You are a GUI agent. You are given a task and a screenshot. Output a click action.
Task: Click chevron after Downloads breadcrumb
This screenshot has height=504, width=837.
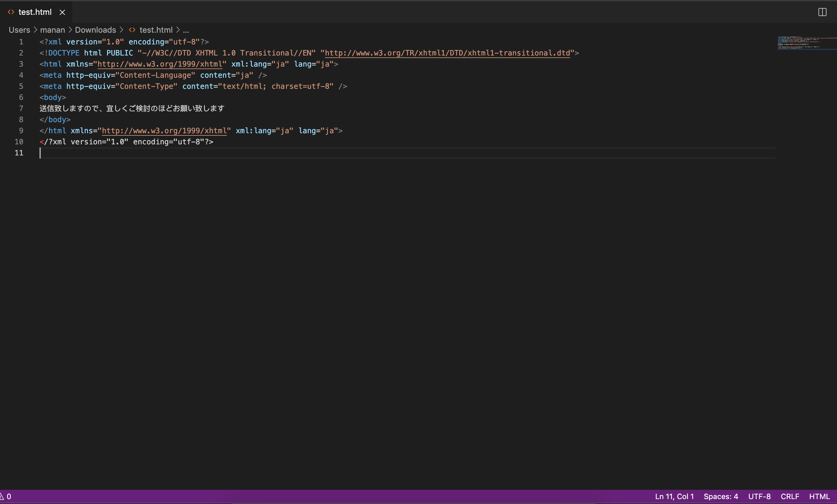coord(121,30)
